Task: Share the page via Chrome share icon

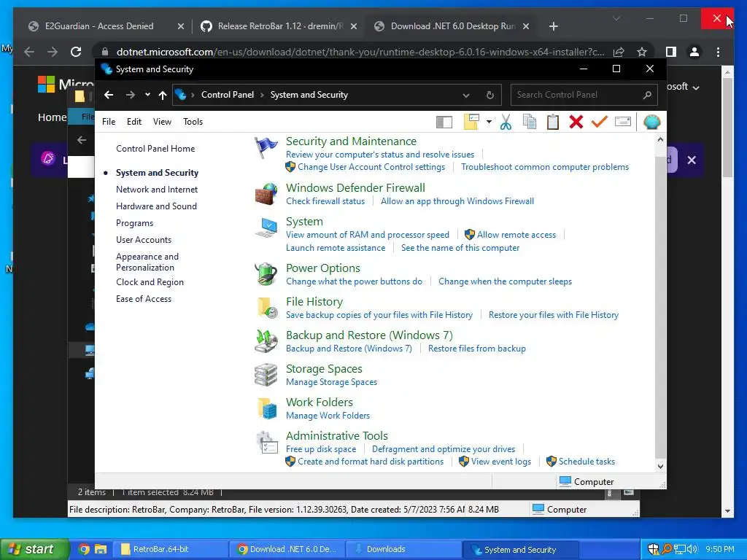Action: point(619,52)
